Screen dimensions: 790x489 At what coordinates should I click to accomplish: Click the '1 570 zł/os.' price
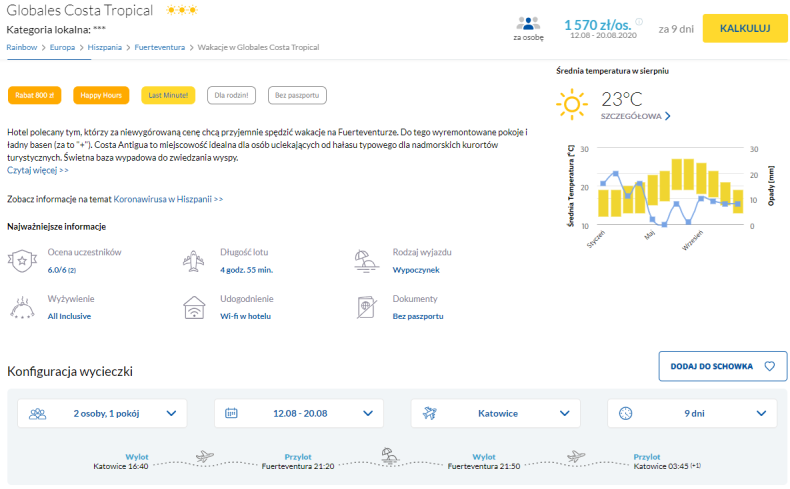(598, 25)
